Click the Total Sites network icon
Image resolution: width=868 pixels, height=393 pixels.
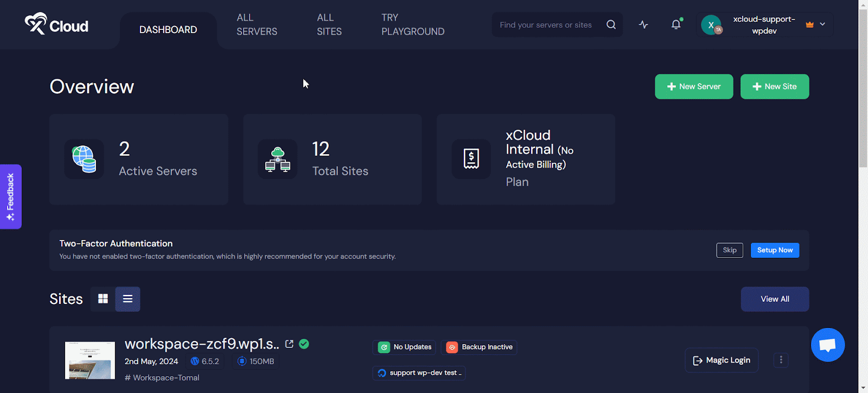point(277,159)
